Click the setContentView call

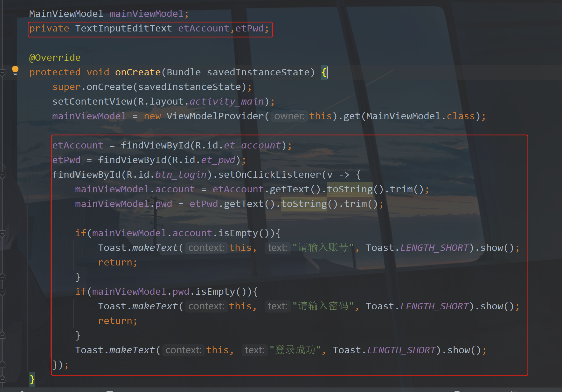pyautogui.click(x=92, y=101)
